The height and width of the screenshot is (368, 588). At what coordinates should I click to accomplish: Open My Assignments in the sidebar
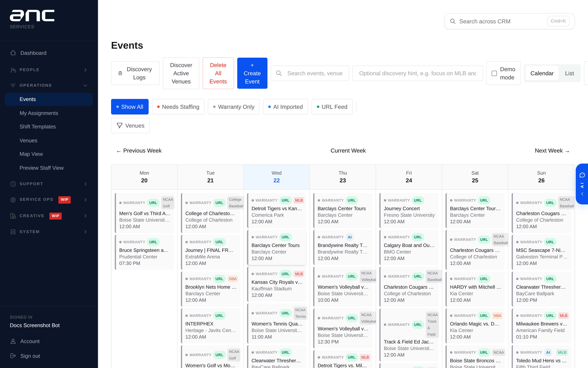point(39,113)
